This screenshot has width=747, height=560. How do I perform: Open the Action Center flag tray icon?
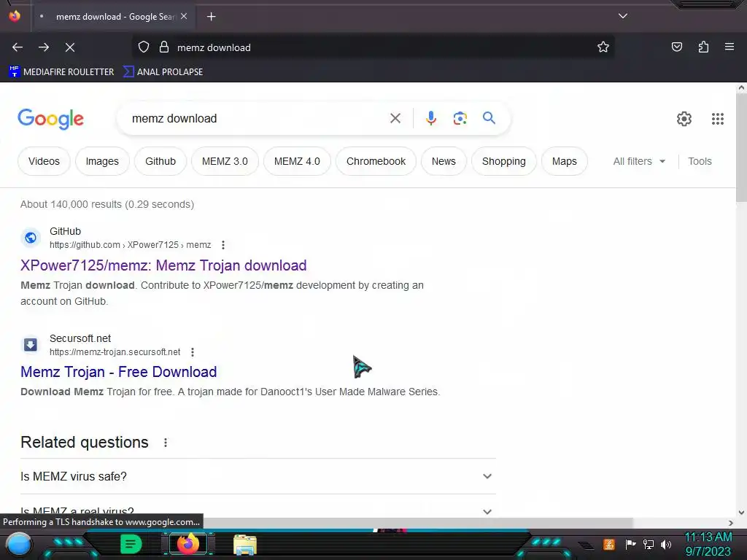pyautogui.click(x=630, y=544)
